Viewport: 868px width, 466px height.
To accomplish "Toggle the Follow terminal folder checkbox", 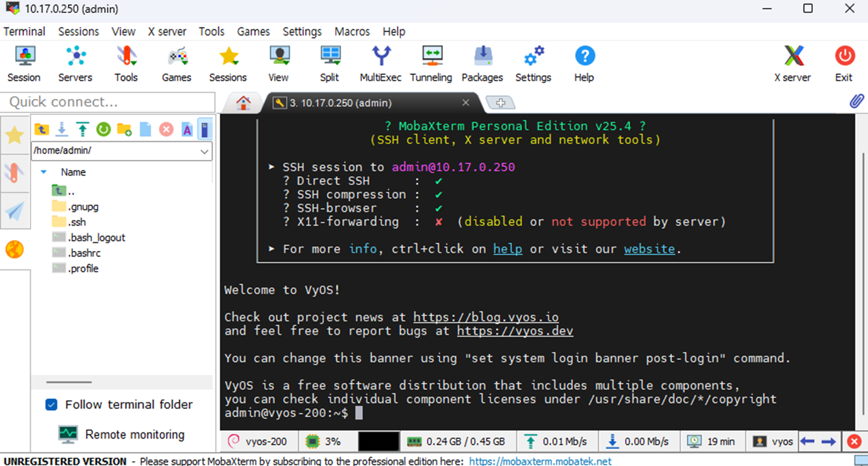I will coord(51,404).
